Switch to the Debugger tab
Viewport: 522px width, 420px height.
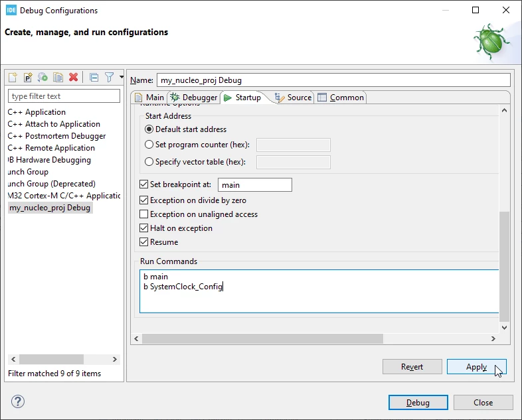tap(193, 98)
